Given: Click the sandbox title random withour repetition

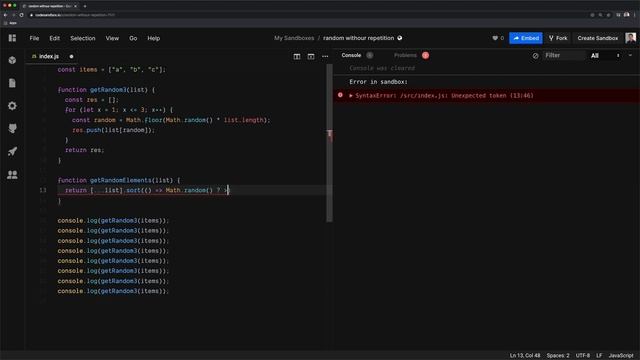Looking at the screenshot, I should coord(358,38).
